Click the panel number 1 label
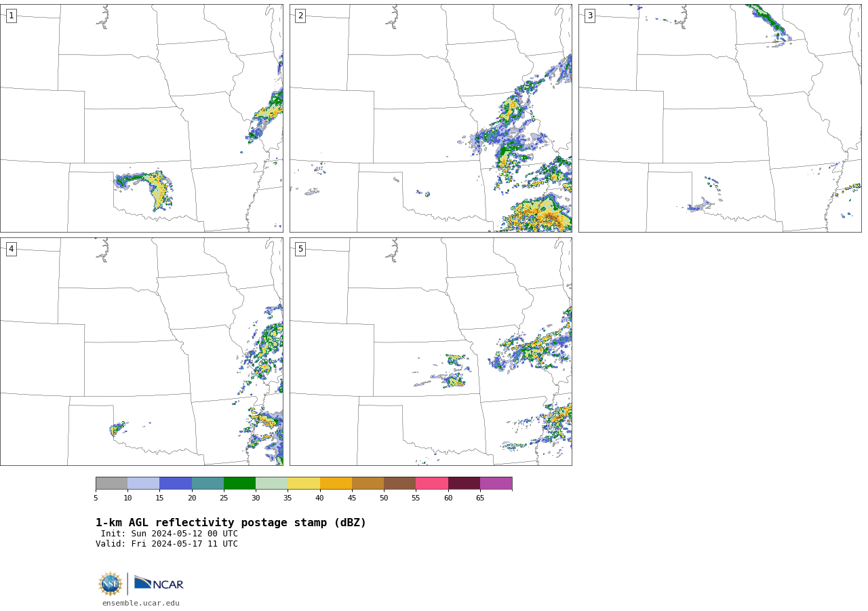 coord(11,16)
